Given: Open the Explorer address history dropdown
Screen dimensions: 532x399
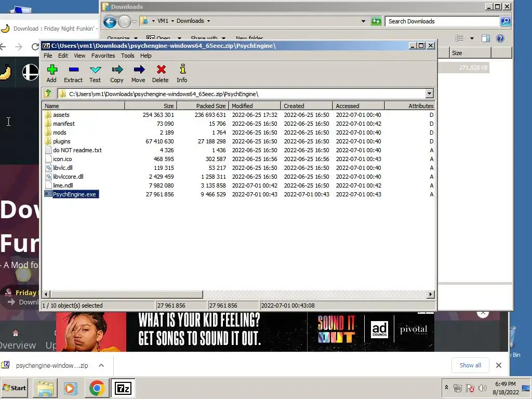Looking at the screenshot, I should [363, 21].
